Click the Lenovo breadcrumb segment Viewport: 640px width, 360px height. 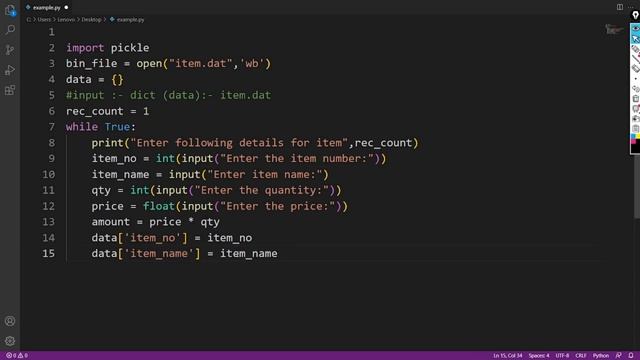[x=66, y=20]
